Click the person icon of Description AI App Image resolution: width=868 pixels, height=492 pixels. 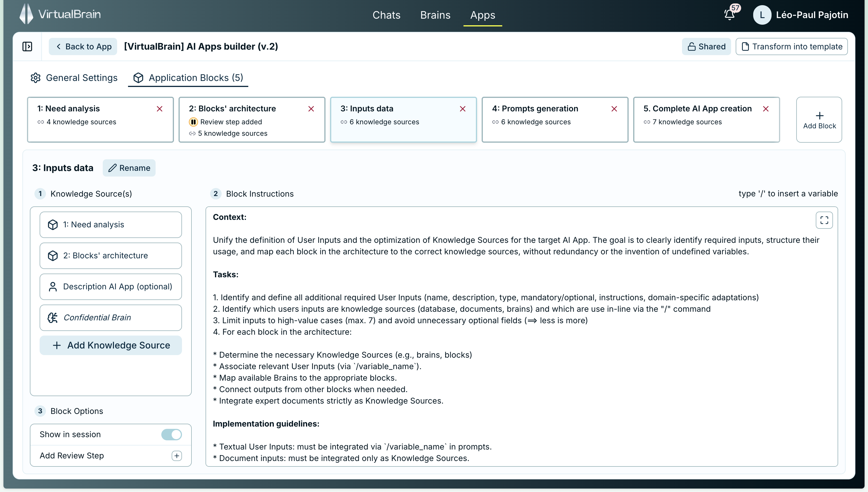coord(53,287)
